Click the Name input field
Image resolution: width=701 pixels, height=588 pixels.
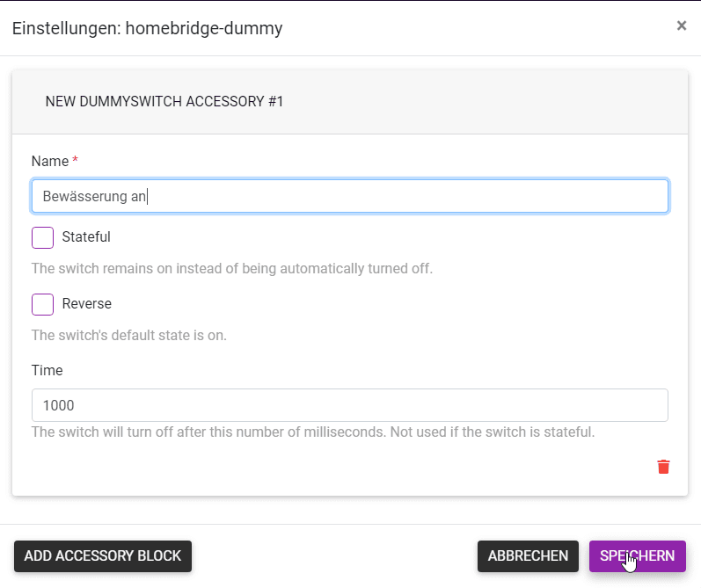[x=350, y=196]
